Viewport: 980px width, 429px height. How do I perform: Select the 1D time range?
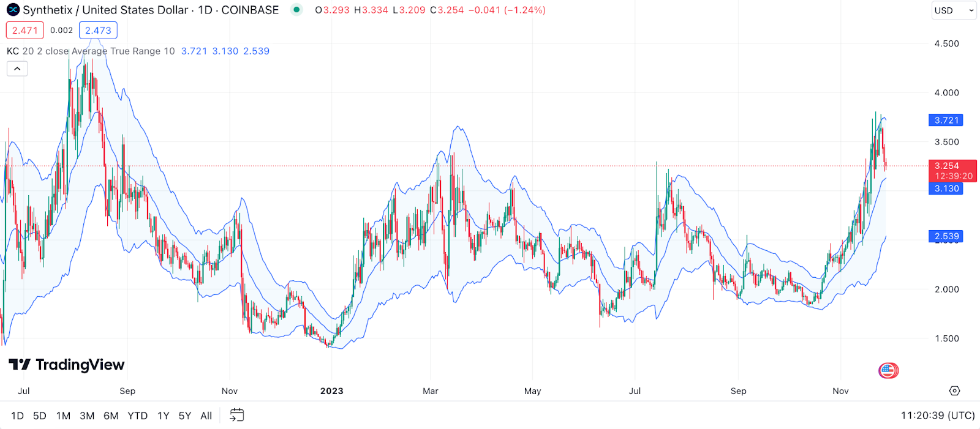click(17, 416)
